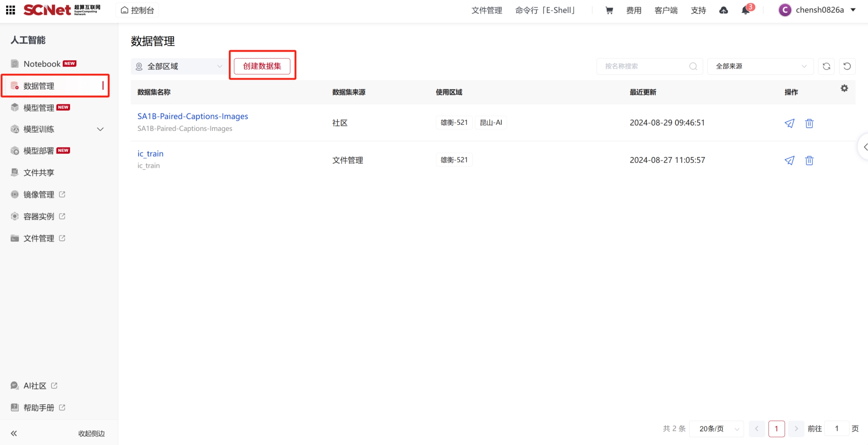Publish the SA1B-Paired-Captions-Images dataset
This screenshot has width=868, height=445.
click(789, 123)
